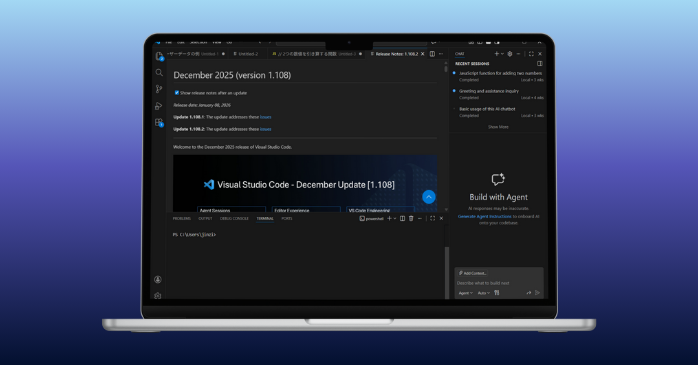This screenshot has width=698, height=365.
Task: Click the Add Context button
Action: [472, 273]
